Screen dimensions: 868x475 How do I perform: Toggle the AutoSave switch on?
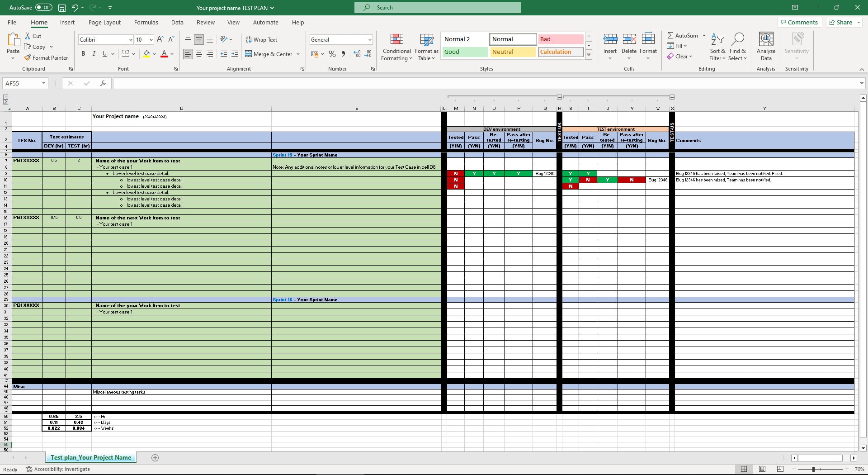(43, 7)
